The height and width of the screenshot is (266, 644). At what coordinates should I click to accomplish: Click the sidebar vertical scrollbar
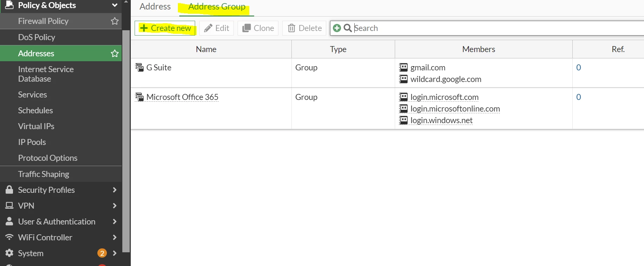tap(126, 141)
